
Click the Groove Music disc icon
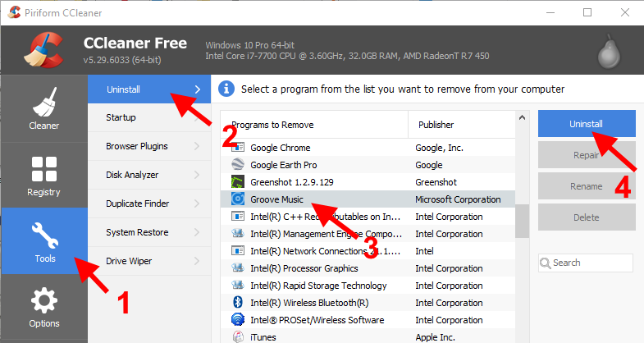point(238,199)
